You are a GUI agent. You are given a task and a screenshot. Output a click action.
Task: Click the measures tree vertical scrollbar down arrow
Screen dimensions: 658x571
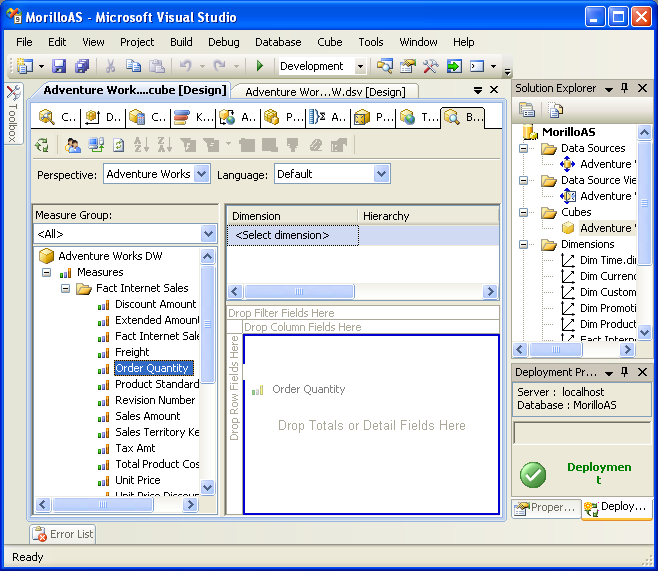coord(207,487)
